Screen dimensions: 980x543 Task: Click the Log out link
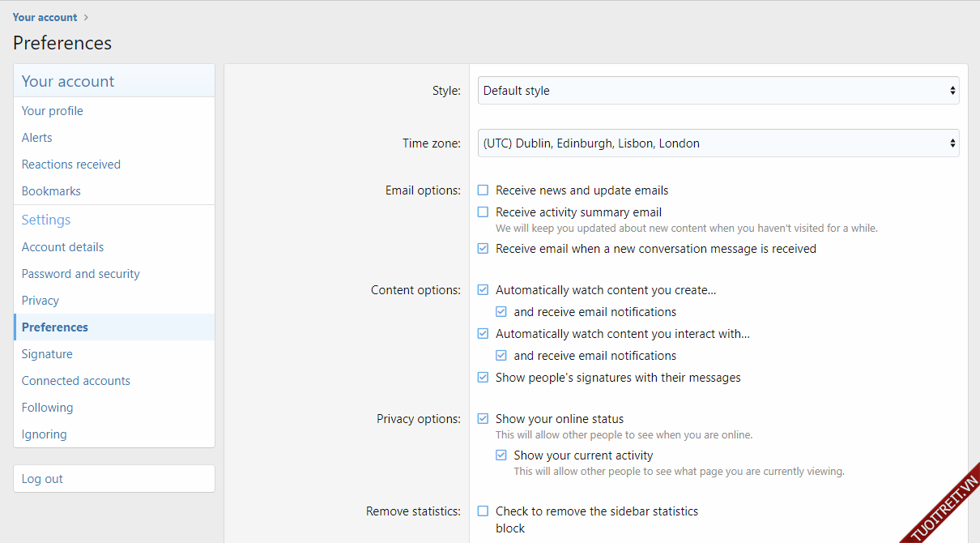[x=42, y=479]
